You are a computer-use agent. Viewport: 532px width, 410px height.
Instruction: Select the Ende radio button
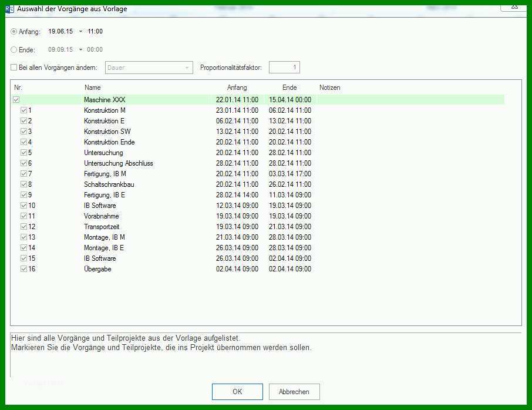(x=14, y=49)
